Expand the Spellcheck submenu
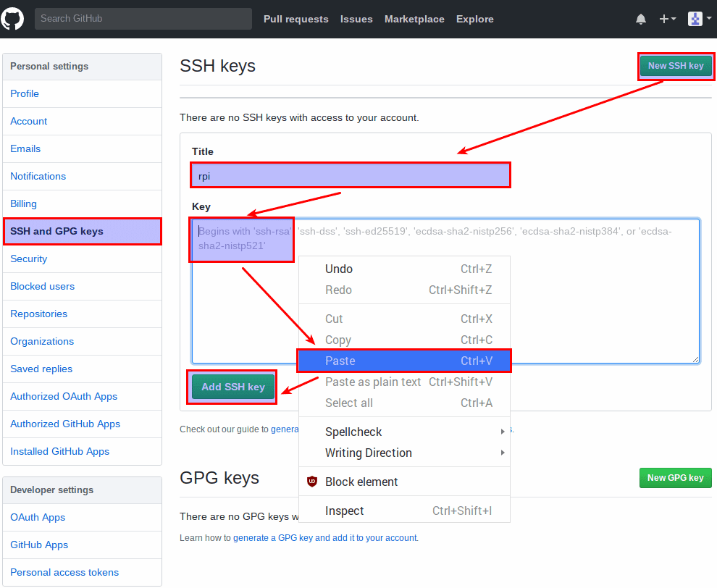This screenshot has height=588, width=717. point(404,432)
